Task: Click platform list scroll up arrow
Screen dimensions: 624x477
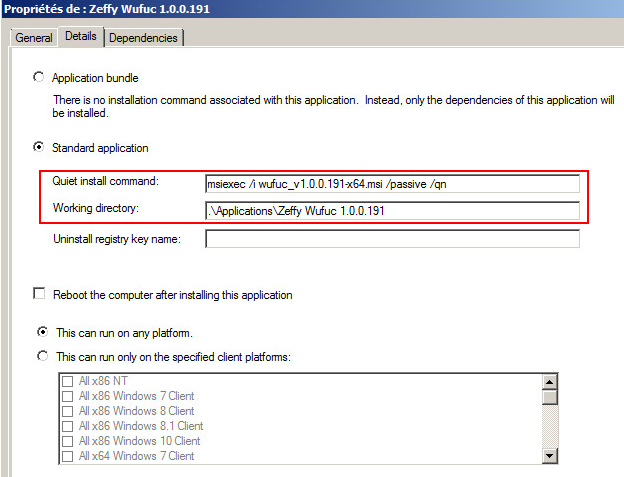Action: coord(550,382)
